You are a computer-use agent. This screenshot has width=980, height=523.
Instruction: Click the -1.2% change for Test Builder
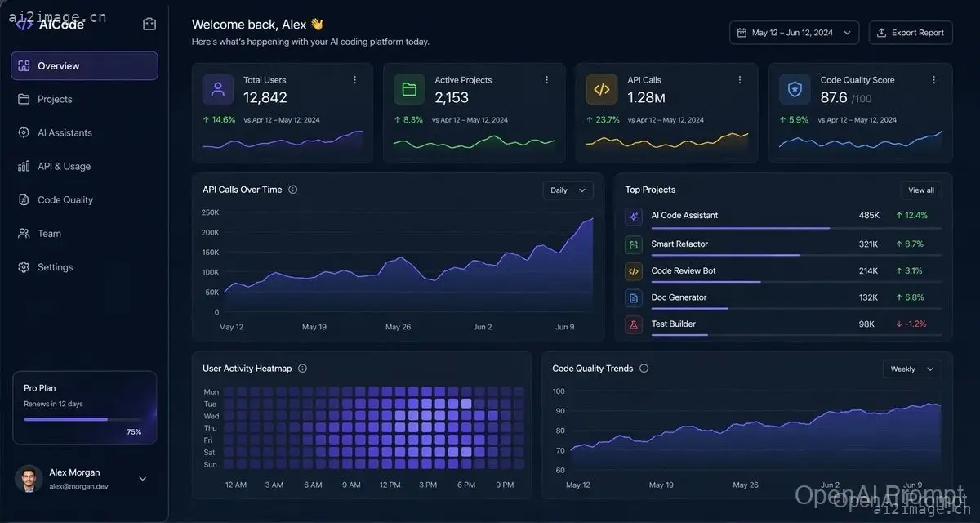coord(911,324)
